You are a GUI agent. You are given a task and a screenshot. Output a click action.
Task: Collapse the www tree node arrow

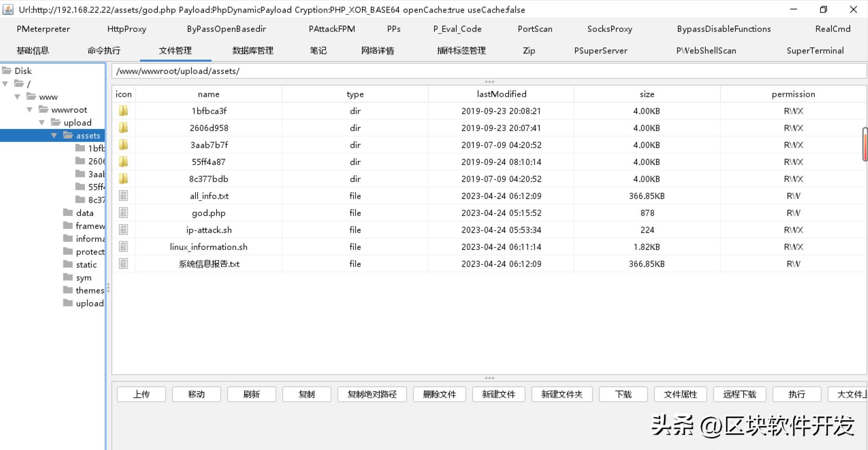[x=17, y=97]
